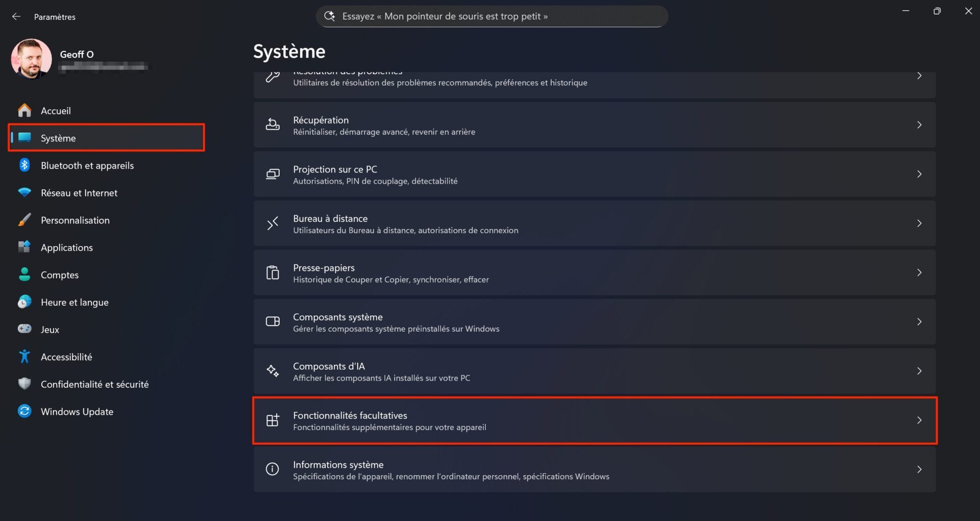Click the Geoff O profile picture
Image resolution: width=980 pixels, height=521 pixels.
(31, 59)
